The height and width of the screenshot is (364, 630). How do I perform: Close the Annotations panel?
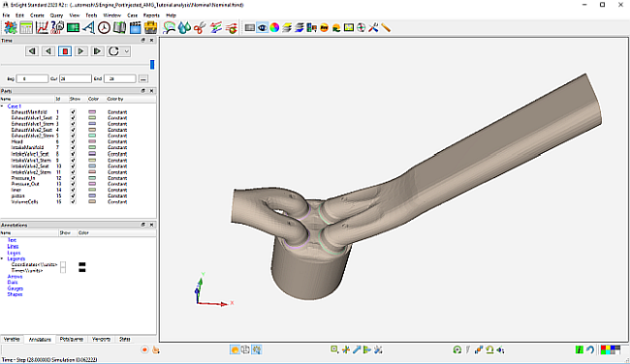[x=151, y=225]
